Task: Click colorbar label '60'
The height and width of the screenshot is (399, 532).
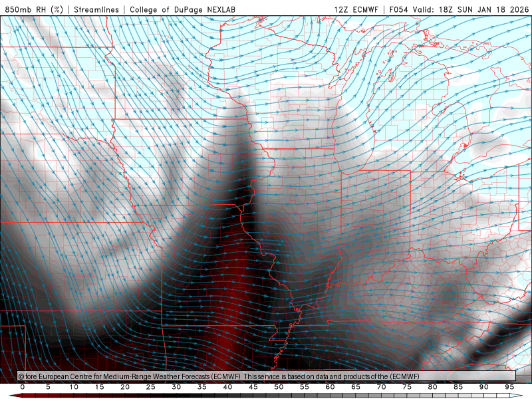Action: tap(330, 387)
